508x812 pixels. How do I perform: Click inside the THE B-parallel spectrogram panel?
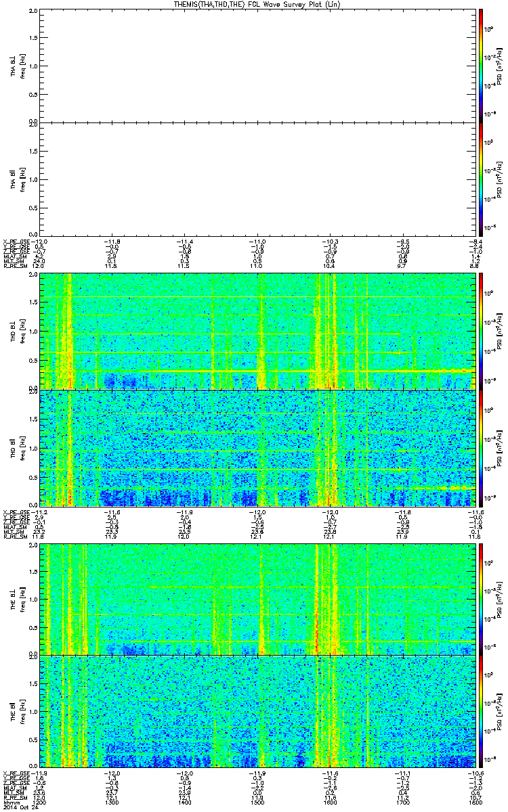pyautogui.click(x=256, y=711)
